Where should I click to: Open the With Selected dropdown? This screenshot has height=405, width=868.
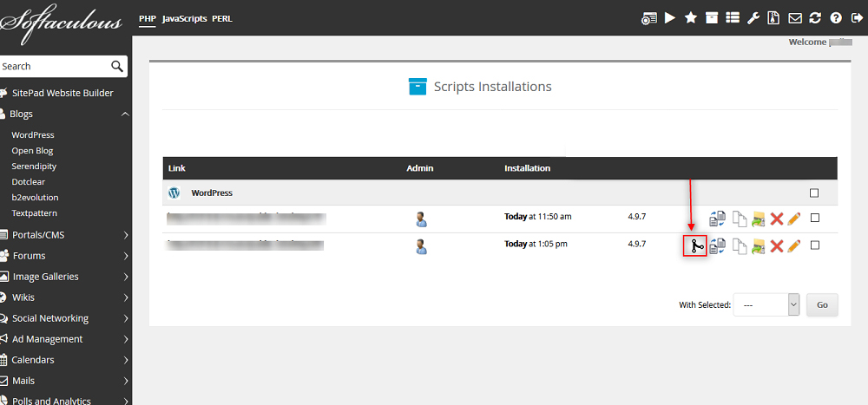(766, 304)
